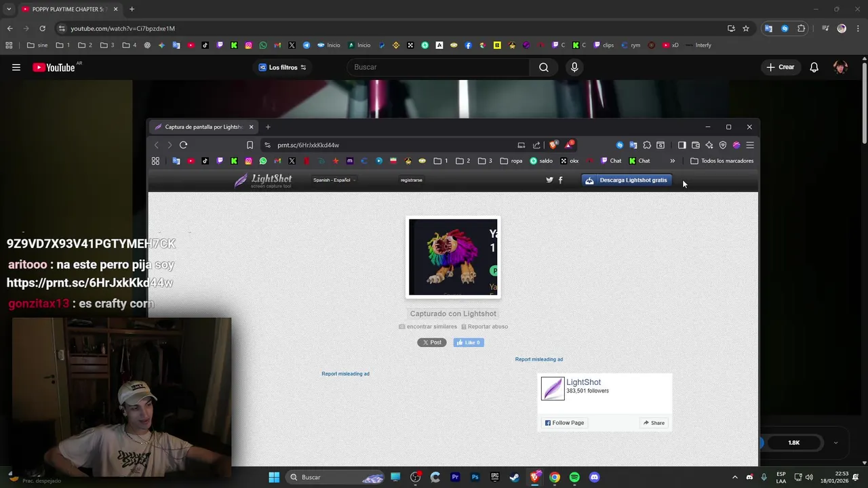Image resolution: width=868 pixels, height=488 pixels.
Task: Click the Crear button on YouTube
Action: pyautogui.click(x=780, y=67)
